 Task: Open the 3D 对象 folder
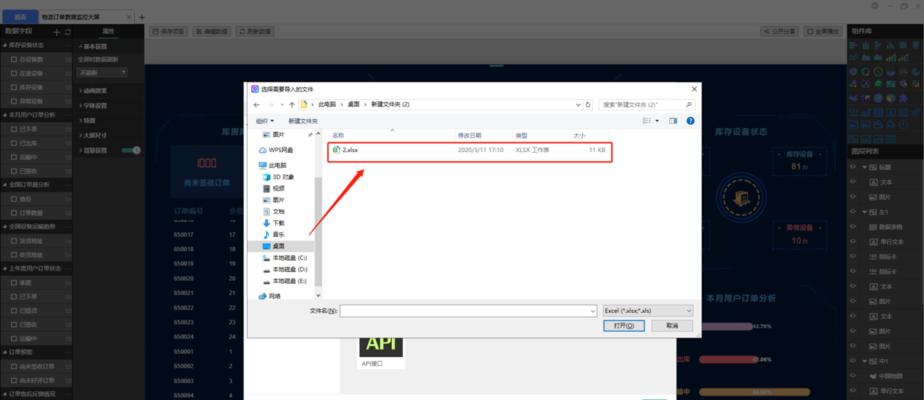click(279, 177)
